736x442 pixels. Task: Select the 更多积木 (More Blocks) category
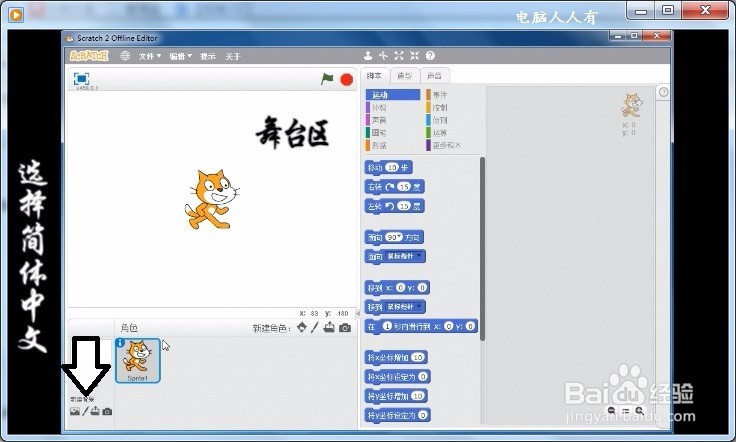446,145
